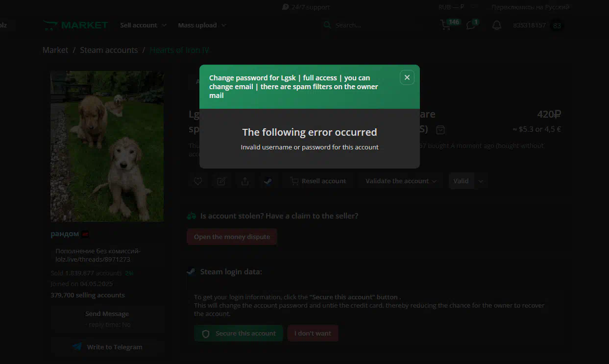Click the 'Sold 1,839,877 accounts' text
Image resolution: width=609 pixels, height=364 pixels.
tap(86, 273)
